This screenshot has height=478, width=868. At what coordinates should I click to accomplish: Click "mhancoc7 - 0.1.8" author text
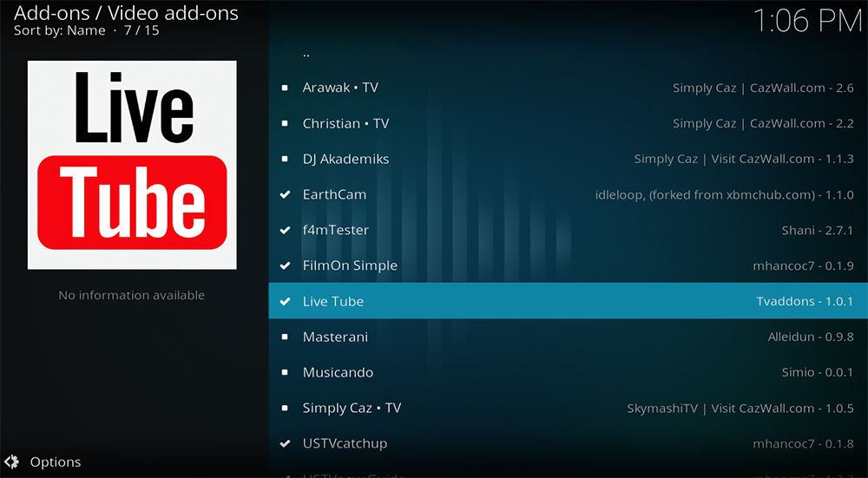click(x=803, y=443)
